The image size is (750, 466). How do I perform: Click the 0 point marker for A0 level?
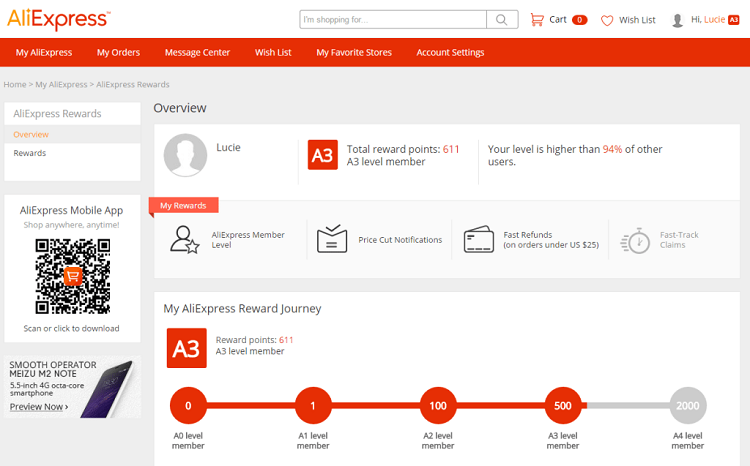coord(188,406)
